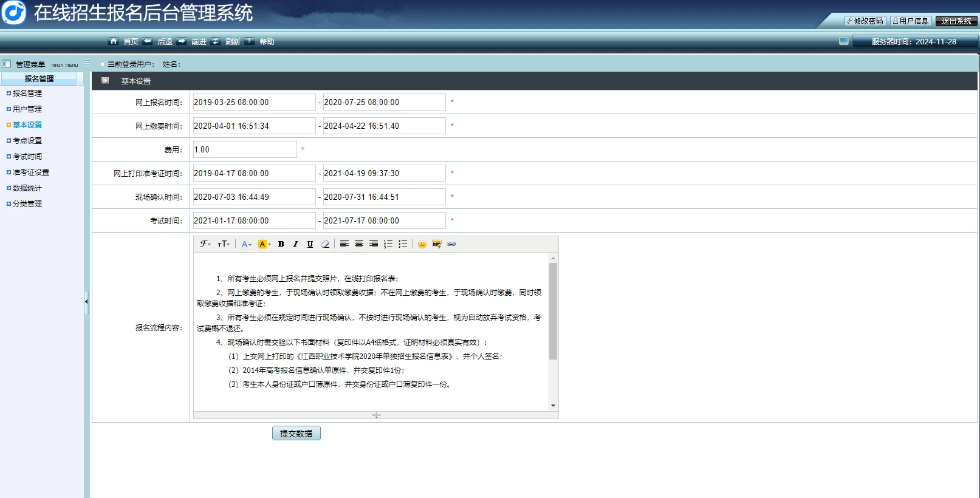
Task: Click the 退出系统 logout button
Action: (956, 21)
